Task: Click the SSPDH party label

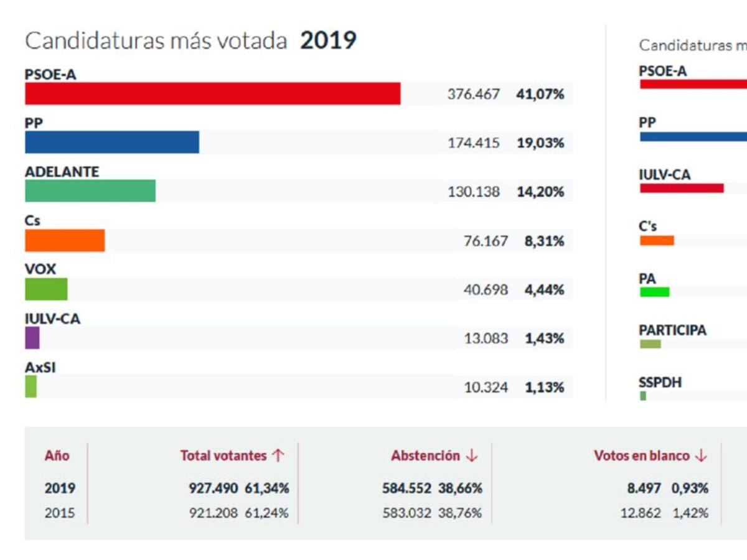Action: (x=660, y=382)
